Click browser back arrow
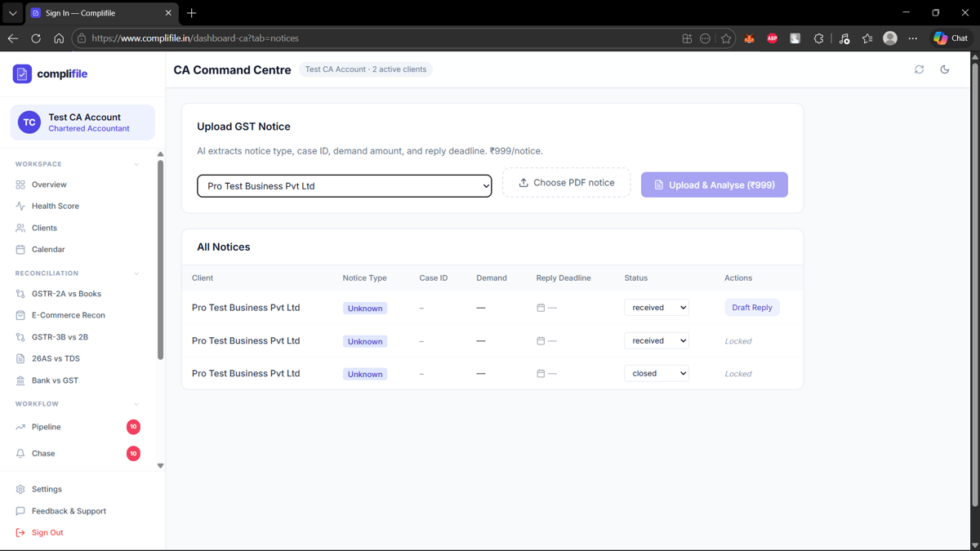The height and width of the screenshot is (551, 980). (13, 38)
